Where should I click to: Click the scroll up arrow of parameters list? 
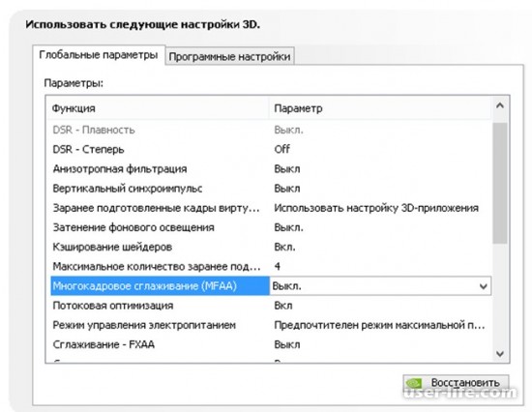pos(500,105)
